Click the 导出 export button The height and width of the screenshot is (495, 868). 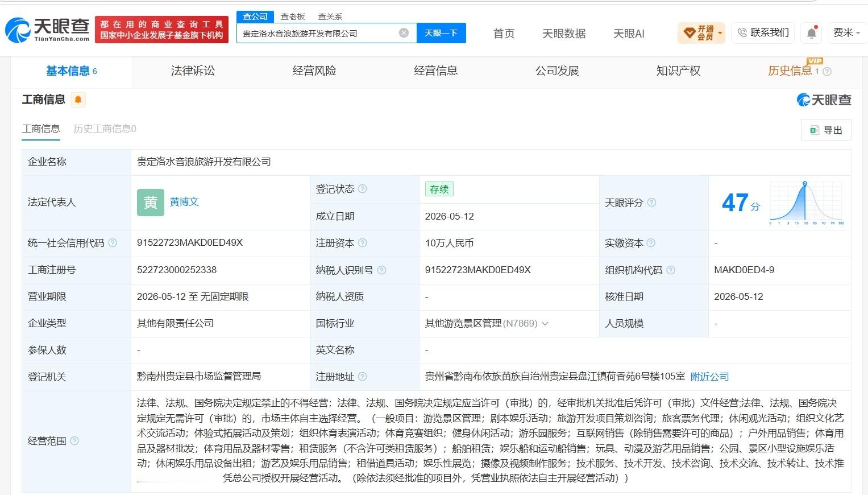pyautogui.click(x=826, y=130)
